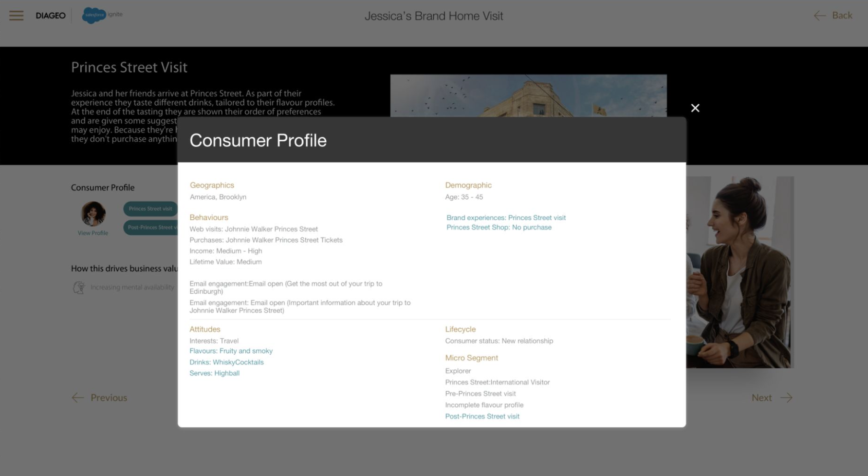Click the America, Brooklyn text

[218, 197]
